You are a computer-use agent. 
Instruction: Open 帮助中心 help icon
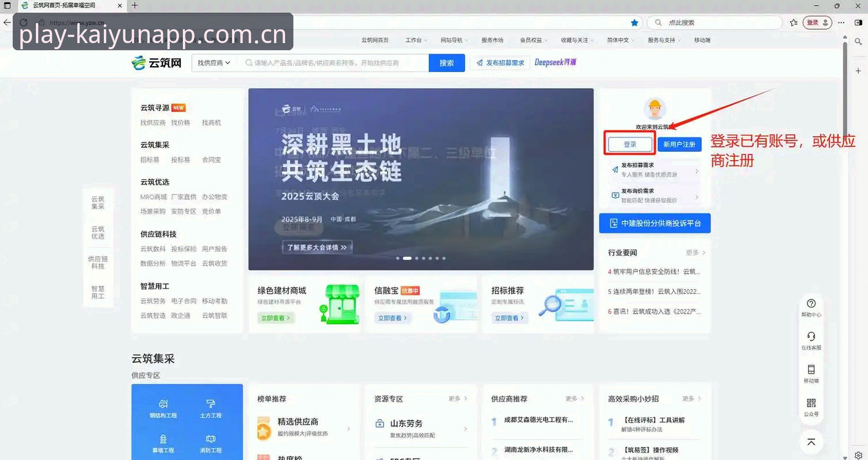811,307
